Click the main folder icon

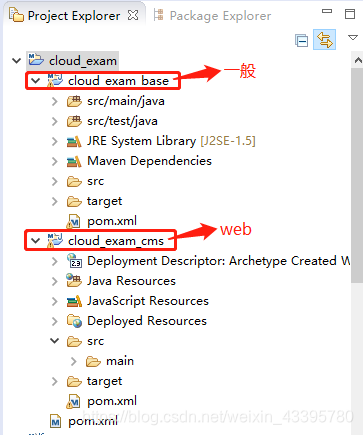pyautogui.click(x=93, y=361)
